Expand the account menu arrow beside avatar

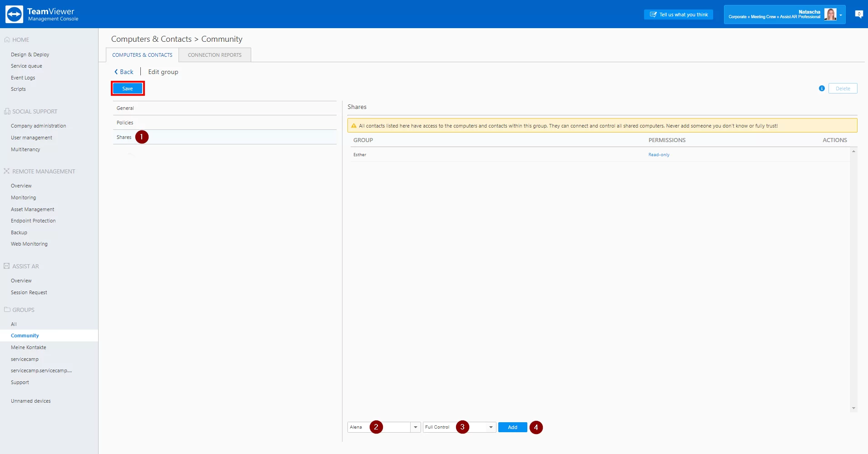[x=841, y=15]
